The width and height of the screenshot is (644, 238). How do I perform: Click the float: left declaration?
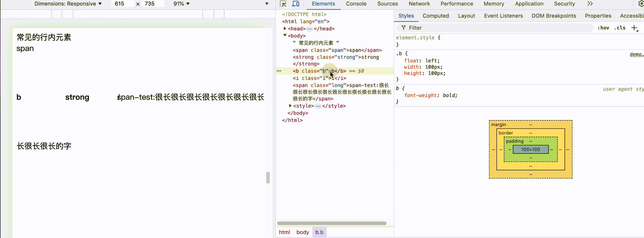(x=422, y=61)
